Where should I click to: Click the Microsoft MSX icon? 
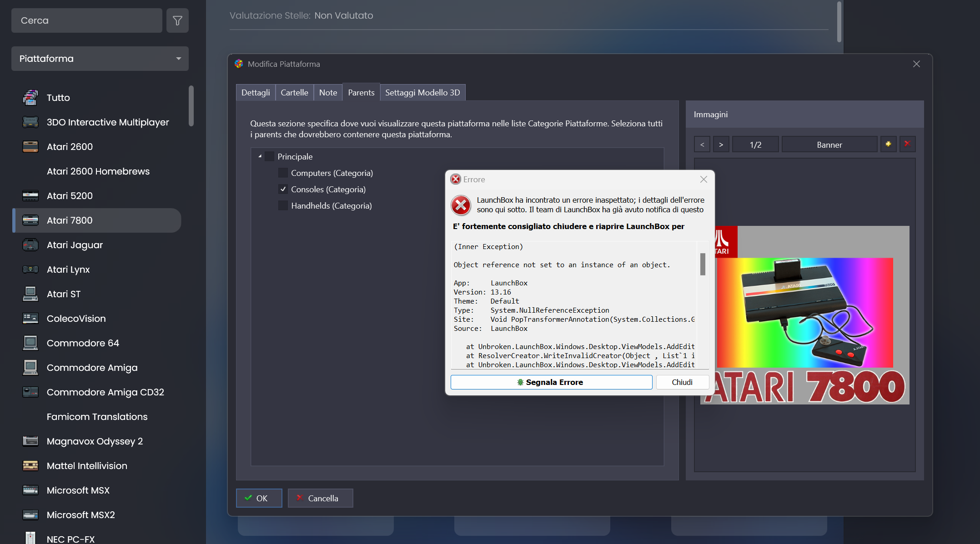pyautogui.click(x=30, y=490)
